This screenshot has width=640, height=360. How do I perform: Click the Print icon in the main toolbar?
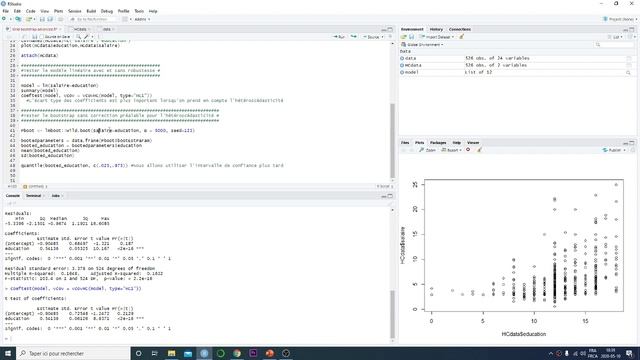point(60,19)
